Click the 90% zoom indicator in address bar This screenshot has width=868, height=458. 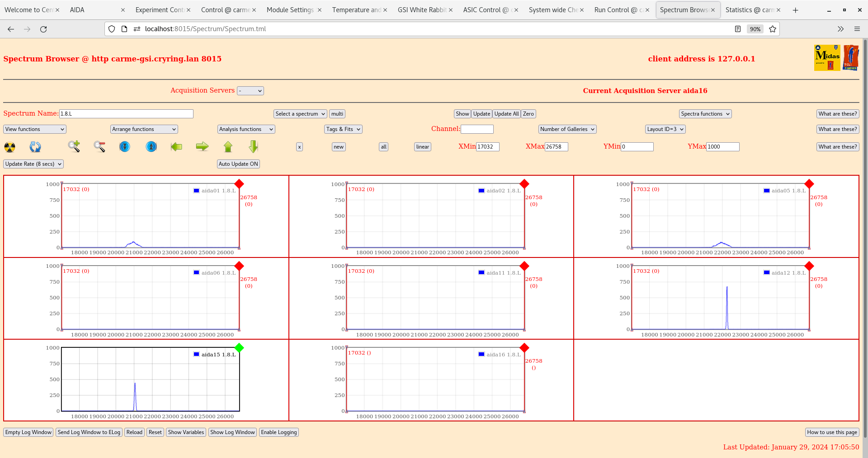[755, 29]
